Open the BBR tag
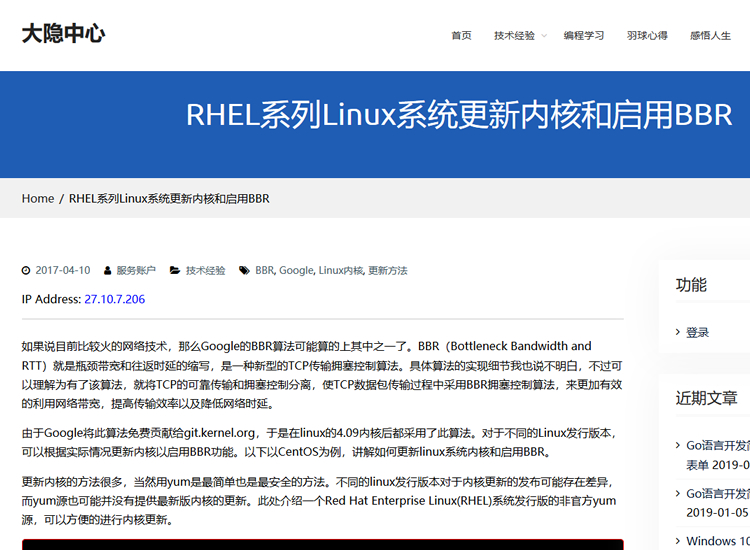750x550 pixels. [x=265, y=270]
